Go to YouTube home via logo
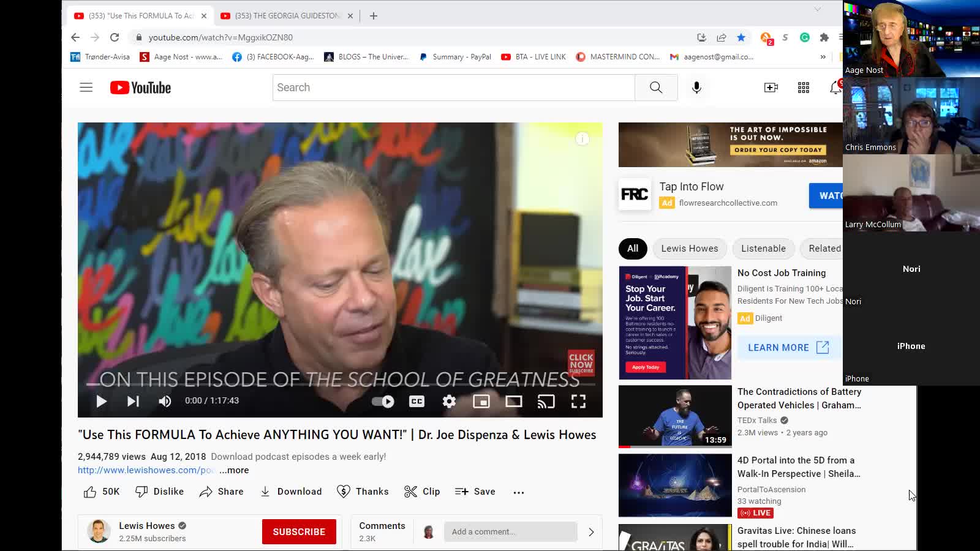 (140, 88)
